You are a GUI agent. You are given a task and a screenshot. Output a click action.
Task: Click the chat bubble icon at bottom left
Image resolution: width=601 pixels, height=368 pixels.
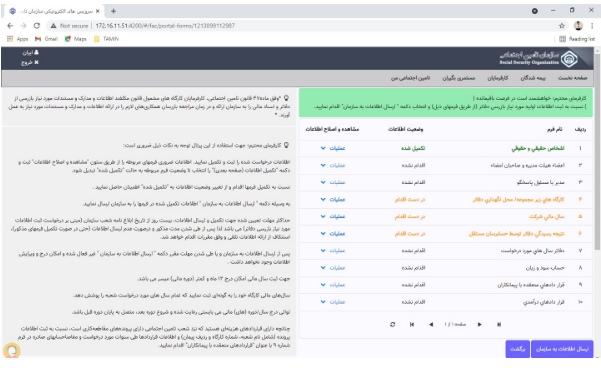point(12,350)
